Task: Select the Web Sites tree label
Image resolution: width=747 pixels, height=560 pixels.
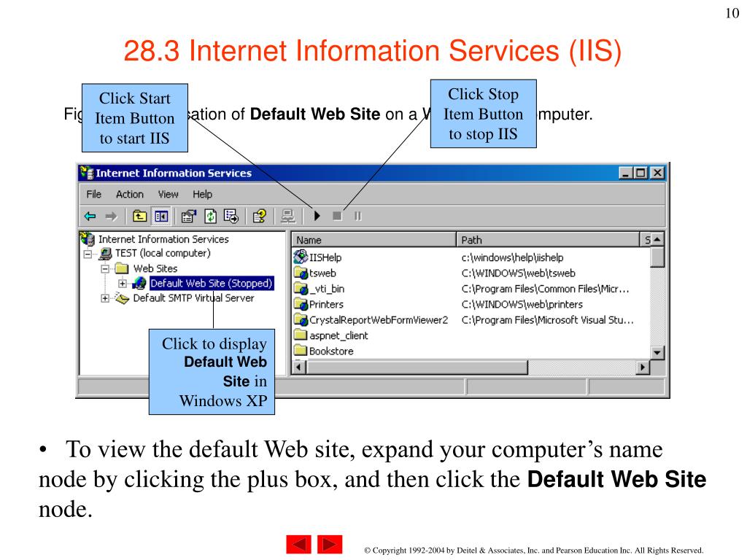Action: (155, 268)
